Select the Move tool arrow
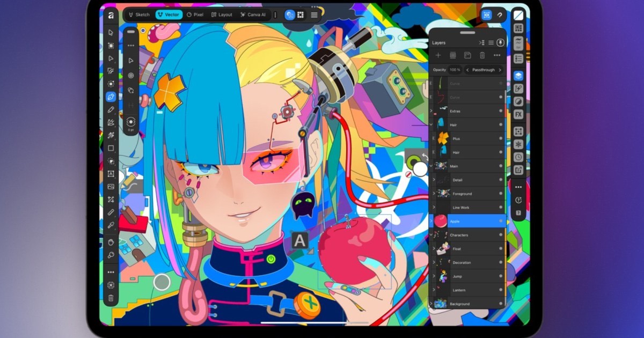The height and width of the screenshot is (338, 644). [x=111, y=33]
